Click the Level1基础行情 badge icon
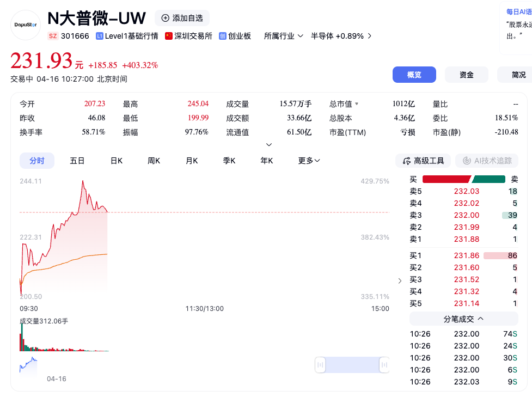Image resolution: width=532 pixels, height=397 pixels. pyautogui.click(x=100, y=35)
